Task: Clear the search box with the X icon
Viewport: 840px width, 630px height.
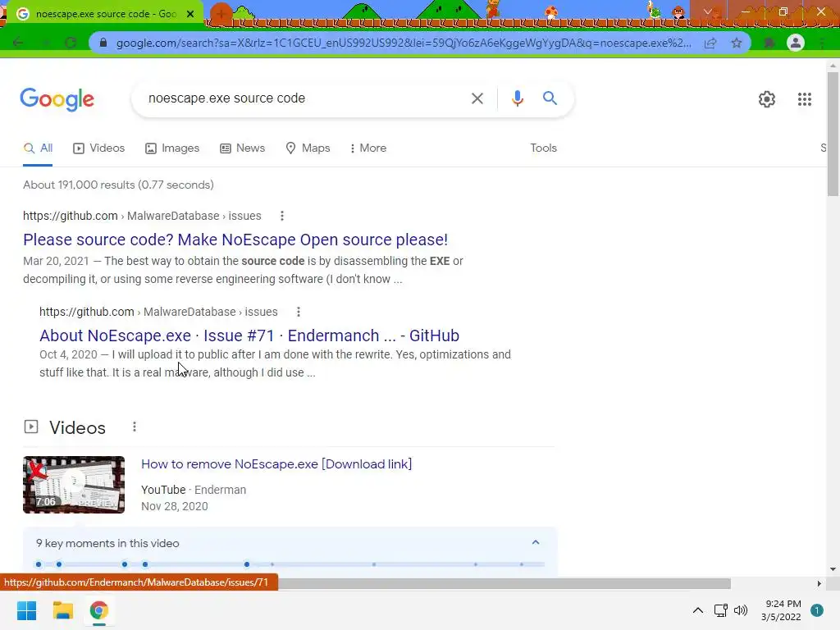Action: click(477, 98)
